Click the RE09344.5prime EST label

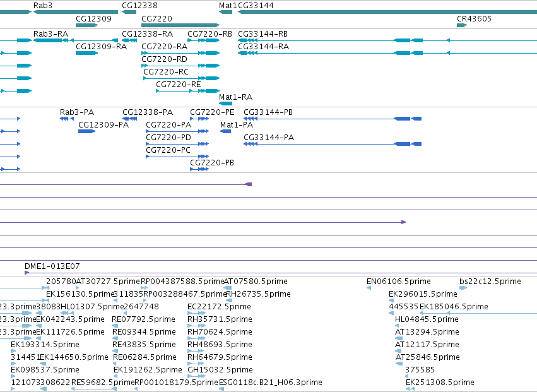coord(144,331)
